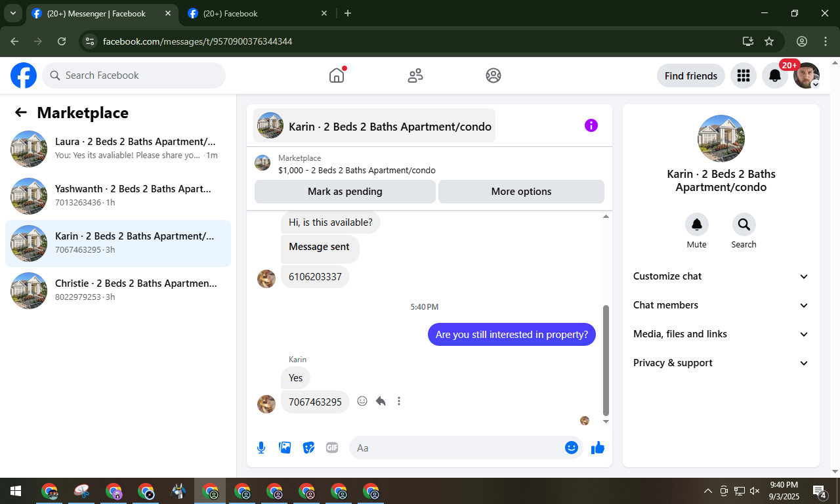840x504 pixels.
Task: Open the $1,000 Marketplace listing link
Action: (x=356, y=171)
